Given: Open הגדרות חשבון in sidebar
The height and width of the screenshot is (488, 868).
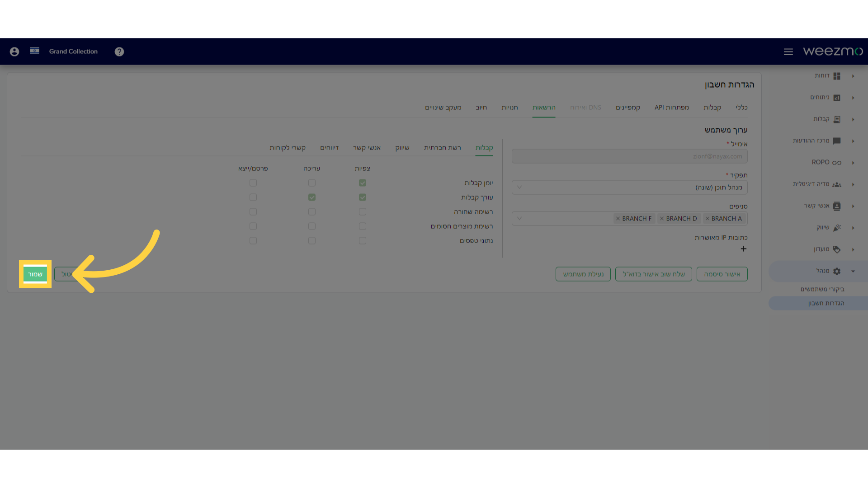Looking at the screenshot, I should click(x=826, y=303).
